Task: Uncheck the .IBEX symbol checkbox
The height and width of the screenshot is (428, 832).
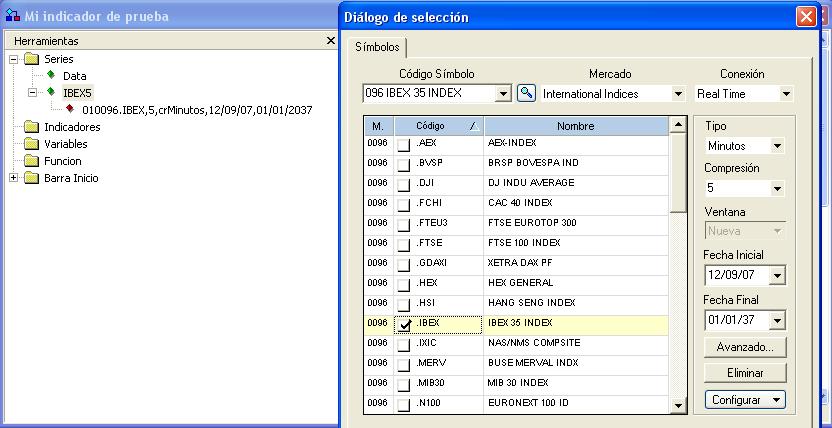Action: coord(404,325)
